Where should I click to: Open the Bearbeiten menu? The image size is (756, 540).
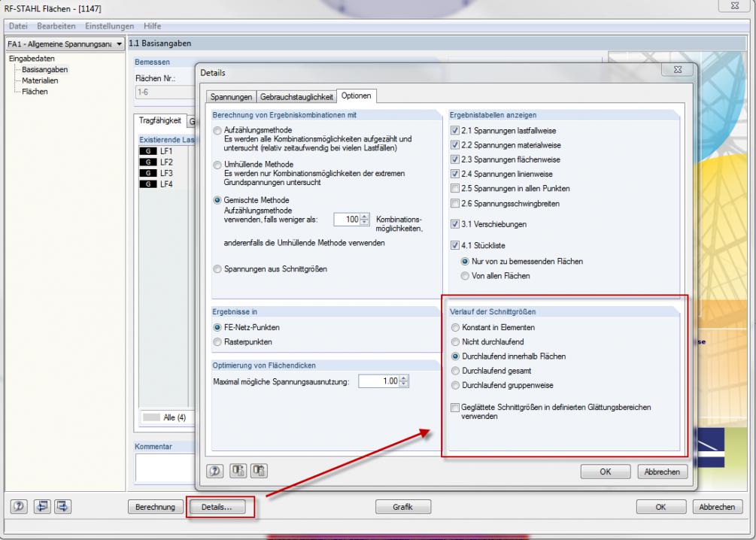click(56, 26)
